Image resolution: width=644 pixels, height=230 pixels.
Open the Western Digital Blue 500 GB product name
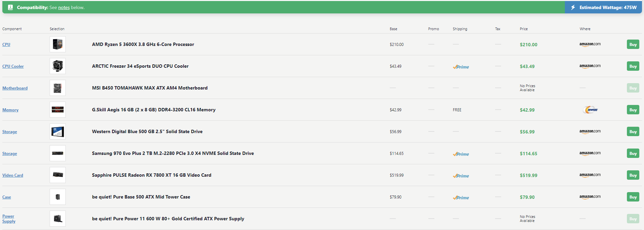pyautogui.click(x=147, y=131)
